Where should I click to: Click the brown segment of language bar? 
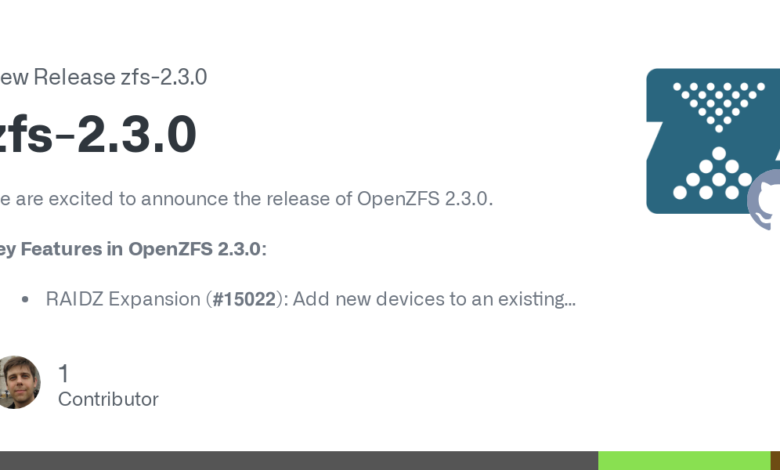tap(775, 460)
